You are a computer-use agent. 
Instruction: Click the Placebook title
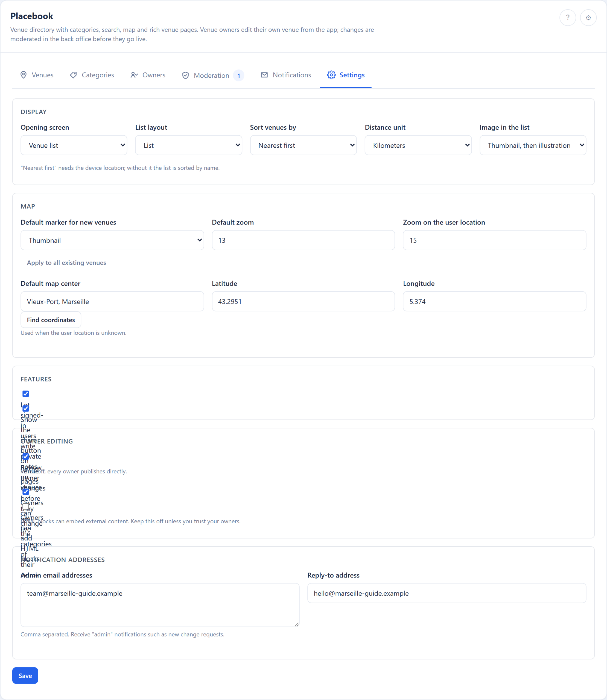click(x=31, y=16)
